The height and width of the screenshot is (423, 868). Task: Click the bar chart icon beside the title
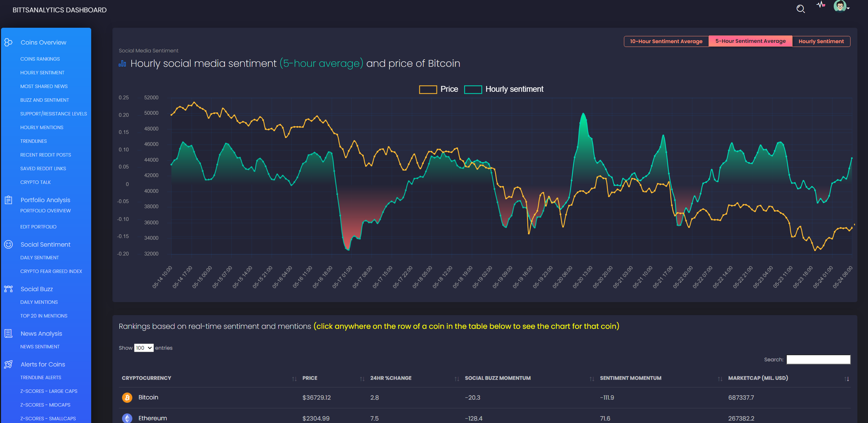[x=122, y=63]
